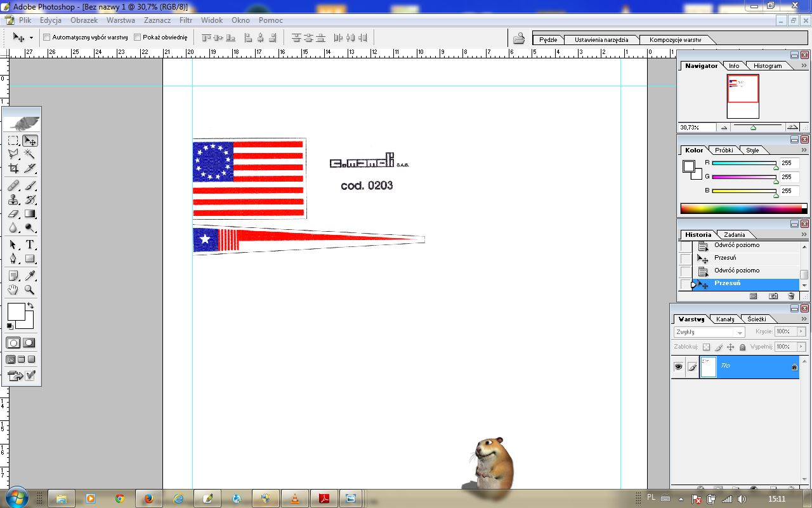Select the Zoom magnifier tool
812x508 pixels.
[30, 290]
